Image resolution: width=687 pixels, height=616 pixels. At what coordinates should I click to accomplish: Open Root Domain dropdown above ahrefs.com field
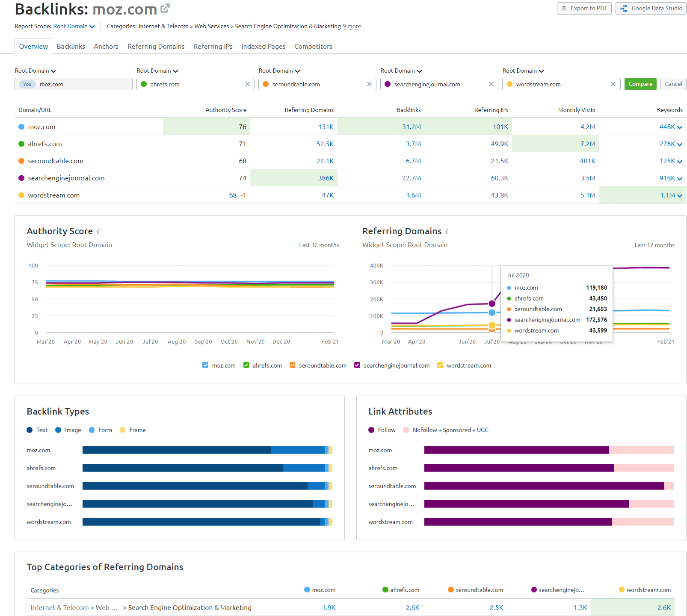point(157,71)
